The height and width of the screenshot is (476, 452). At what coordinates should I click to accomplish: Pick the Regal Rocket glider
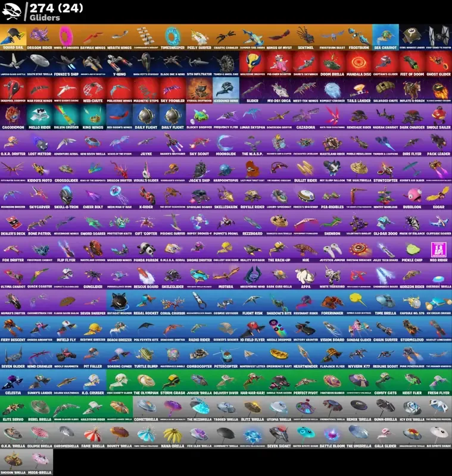[x=146, y=303]
